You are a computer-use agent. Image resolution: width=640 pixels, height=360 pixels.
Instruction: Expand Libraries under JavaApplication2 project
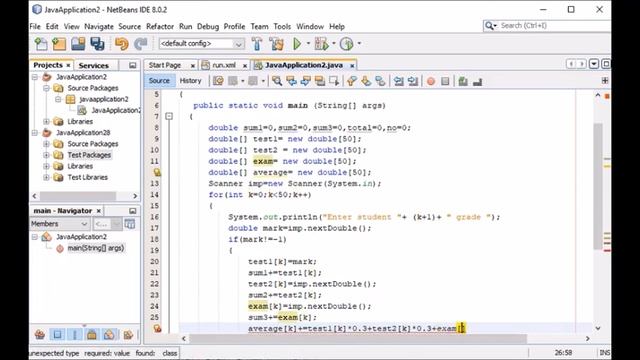tap(46, 121)
